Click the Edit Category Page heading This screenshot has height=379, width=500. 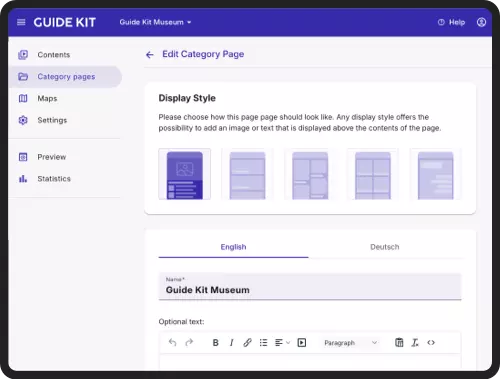tap(203, 54)
